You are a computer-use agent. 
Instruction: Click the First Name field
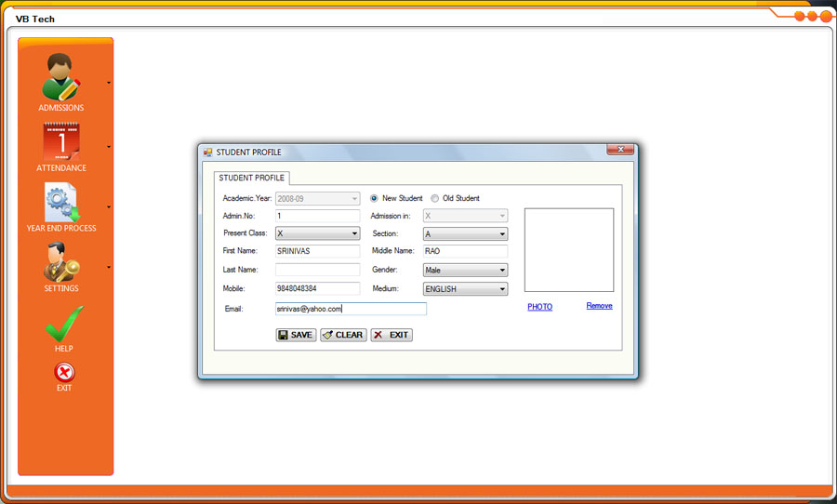318,251
